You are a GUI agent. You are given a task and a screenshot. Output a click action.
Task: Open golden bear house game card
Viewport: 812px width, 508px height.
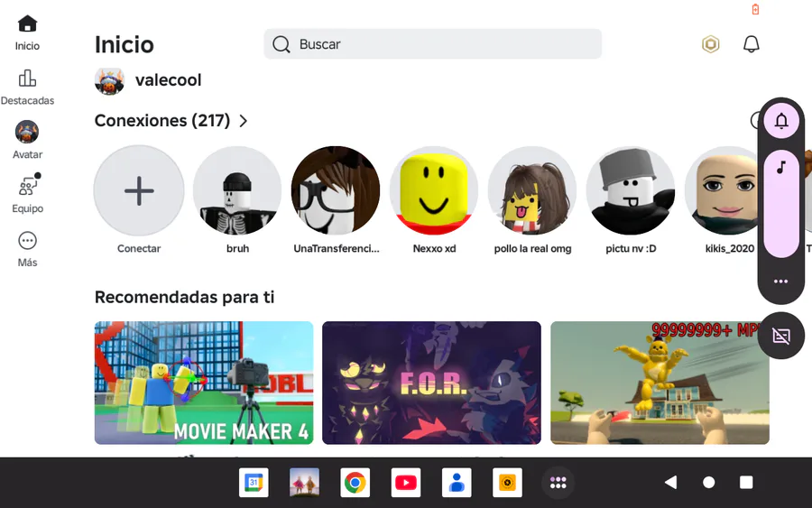tap(660, 383)
